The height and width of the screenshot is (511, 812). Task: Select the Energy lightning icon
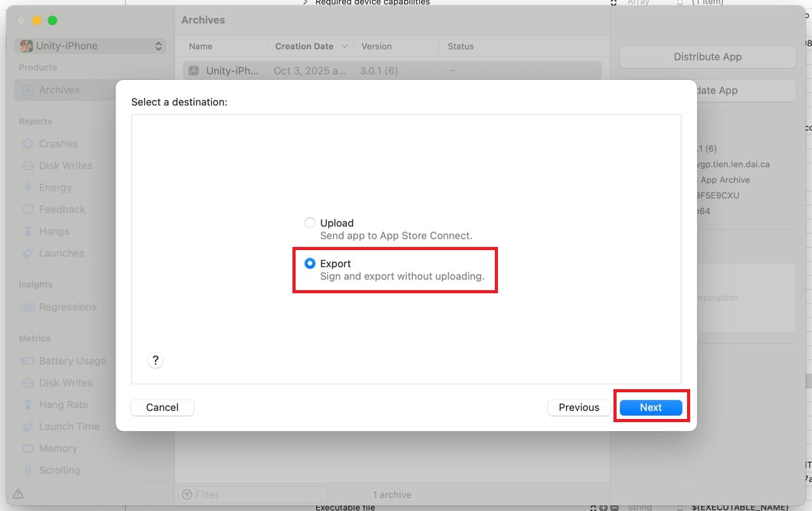tap(28, 188)
